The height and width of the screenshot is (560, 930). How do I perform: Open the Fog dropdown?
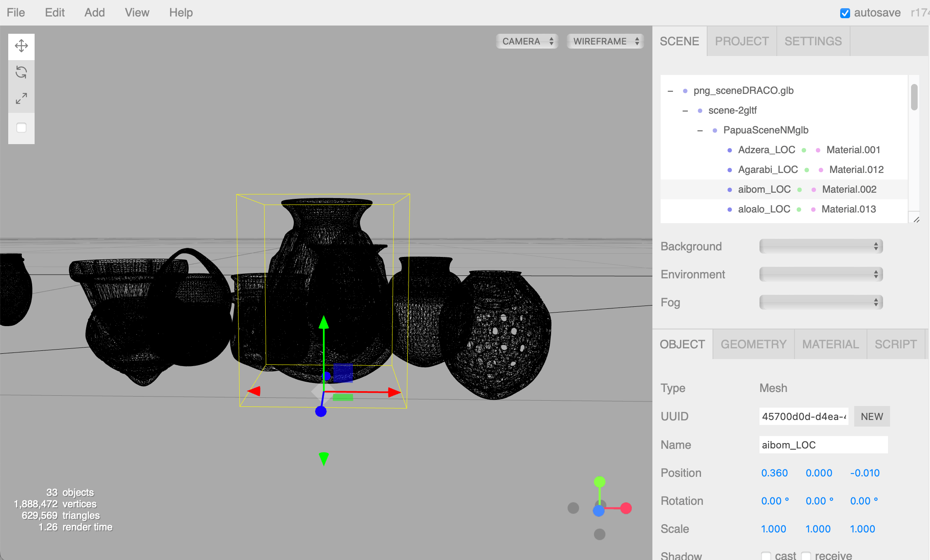(x=821, y=302)
